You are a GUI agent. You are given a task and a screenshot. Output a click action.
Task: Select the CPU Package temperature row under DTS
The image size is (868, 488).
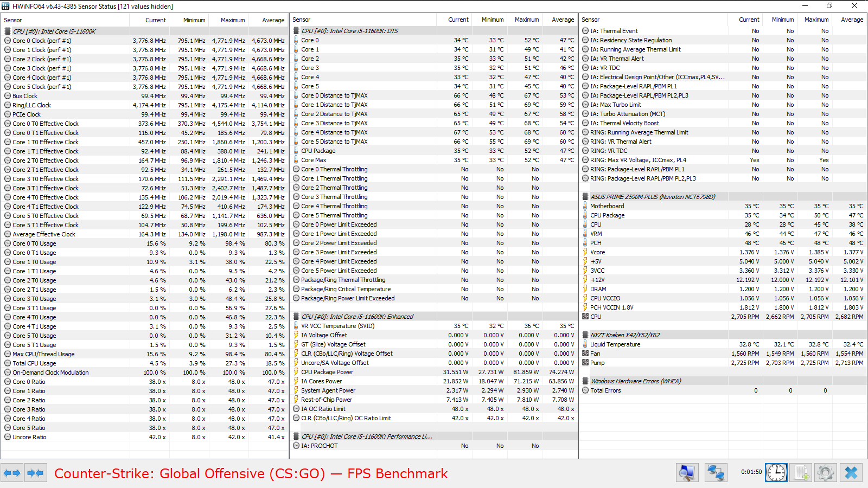[434, 151]
